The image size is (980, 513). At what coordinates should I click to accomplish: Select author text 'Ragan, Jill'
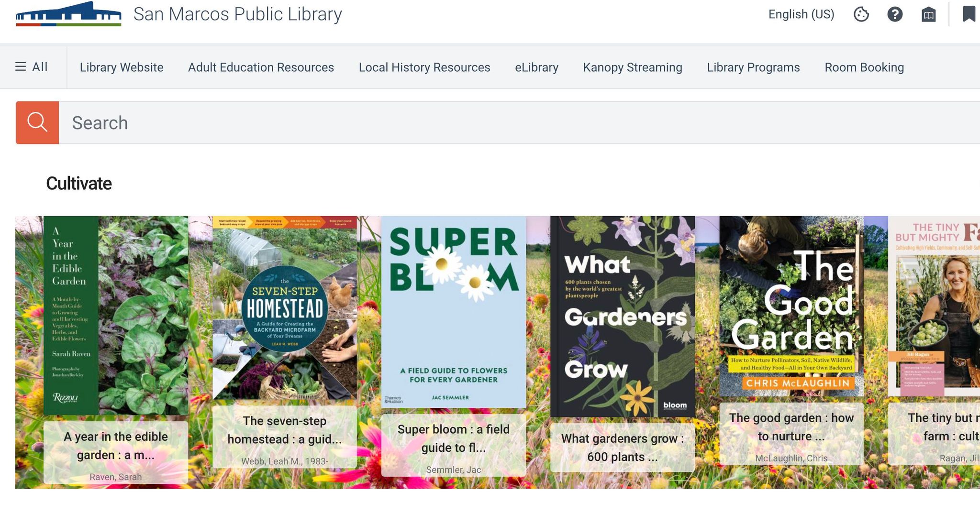(959, 458)
